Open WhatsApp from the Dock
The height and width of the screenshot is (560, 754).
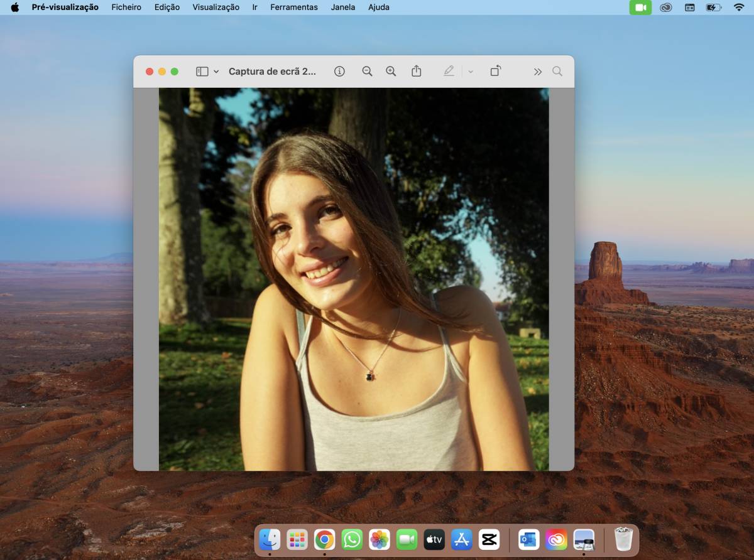pos(352,539)
